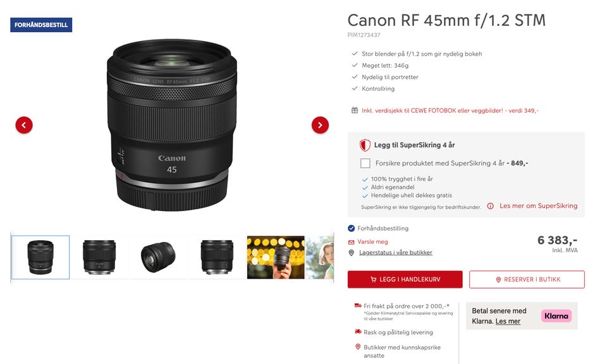The width and height of the screenshot is (607, 364).
Task: Select the angled lens thumbnail showing front glass
Action: pos(158,257)
